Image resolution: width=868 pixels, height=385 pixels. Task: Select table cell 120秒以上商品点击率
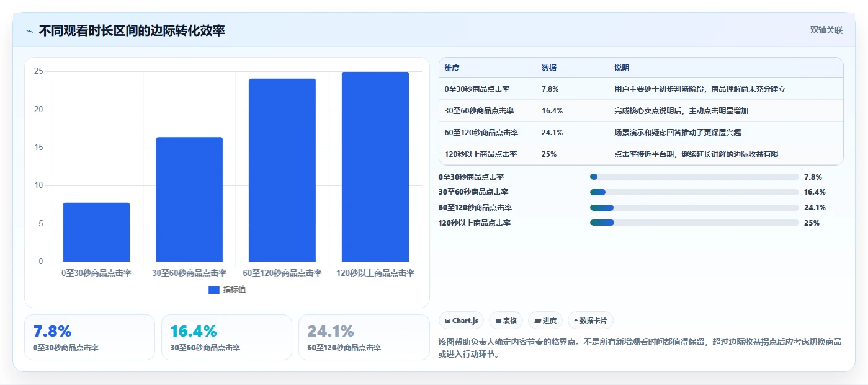481,154
